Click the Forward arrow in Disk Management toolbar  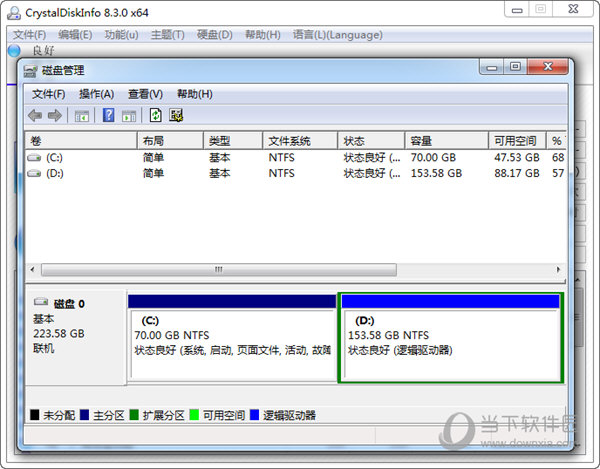pos(54,115)
